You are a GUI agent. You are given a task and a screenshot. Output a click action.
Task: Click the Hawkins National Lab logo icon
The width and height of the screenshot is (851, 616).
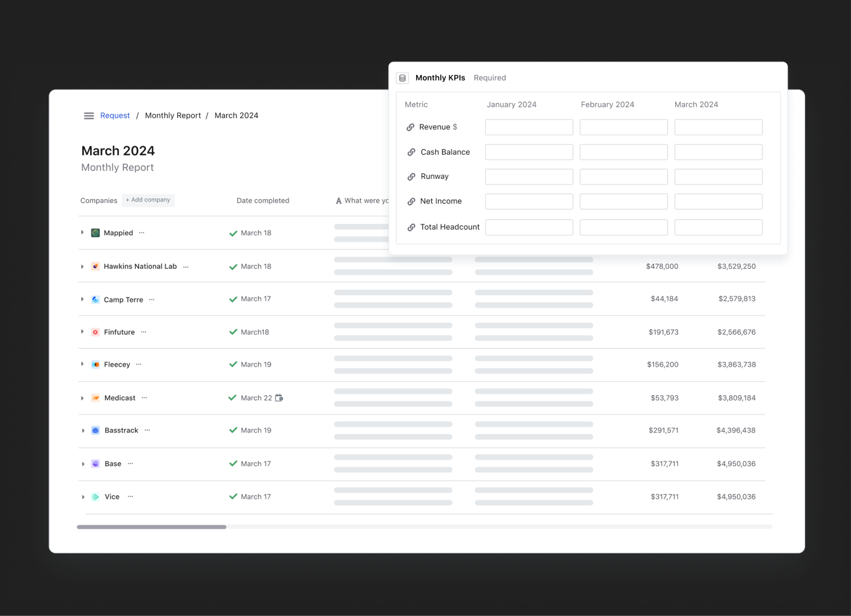pyautogui.click(x=95, y=266)
